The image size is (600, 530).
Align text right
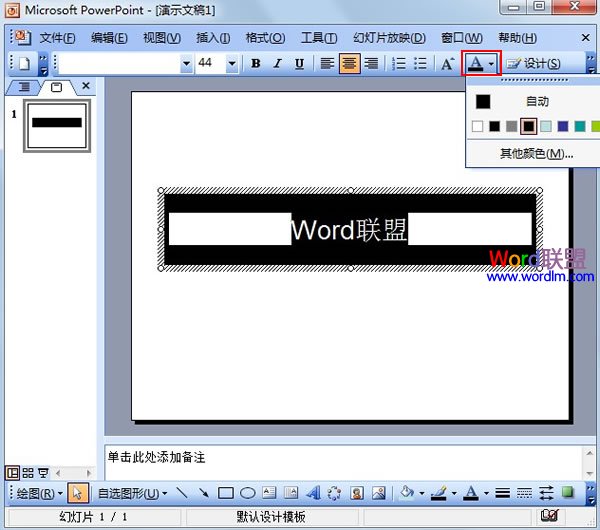click(371, 63)
